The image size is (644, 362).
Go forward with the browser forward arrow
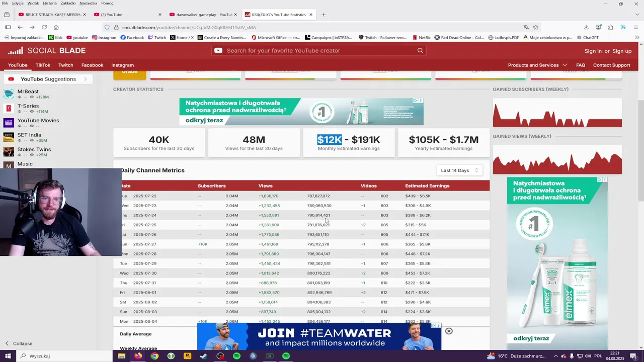click(32, 27)
